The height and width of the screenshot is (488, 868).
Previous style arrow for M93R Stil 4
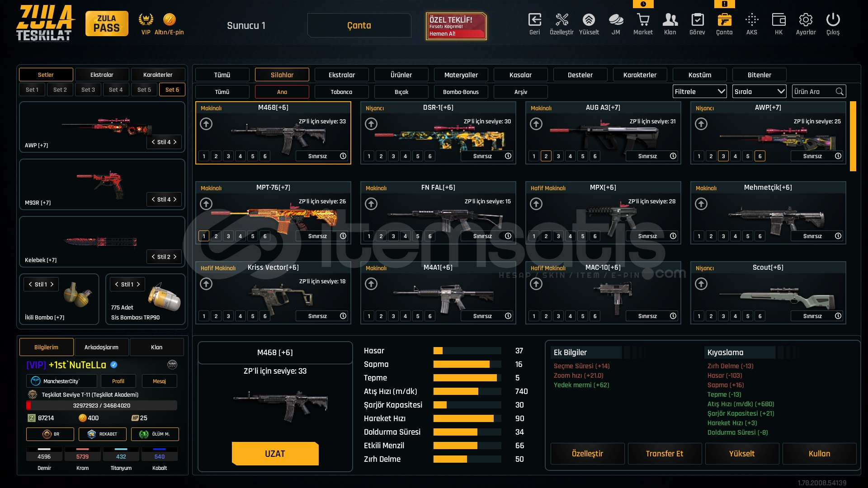pyautogui.click(x=153, y=199)
